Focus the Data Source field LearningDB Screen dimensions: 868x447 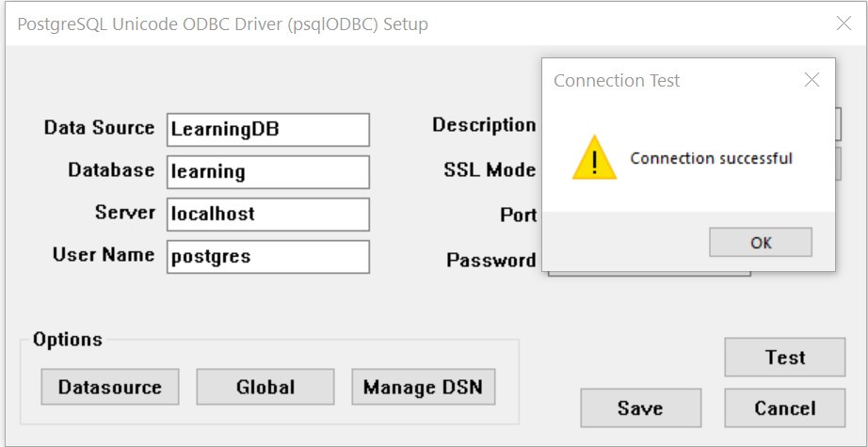tap(268, 130)
